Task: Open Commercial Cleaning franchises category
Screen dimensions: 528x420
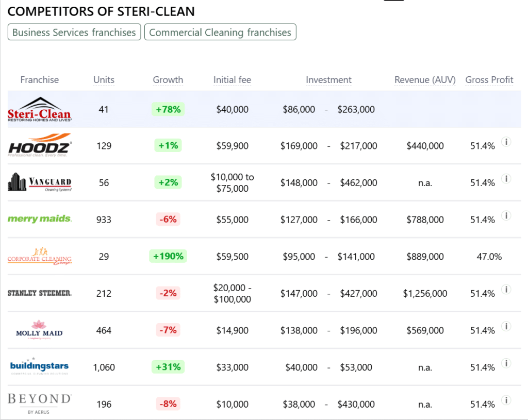Action: point(220,32)
